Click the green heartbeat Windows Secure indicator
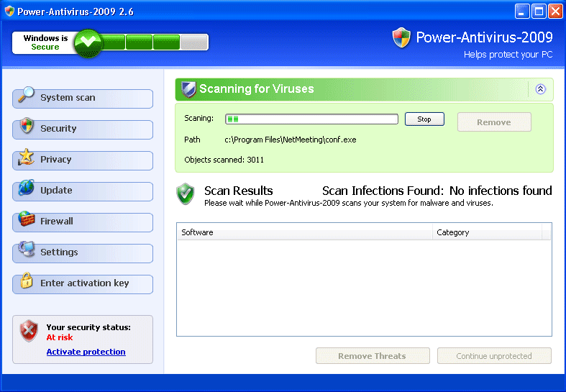Screen dimensions: 566x392 tap(88, 42)
